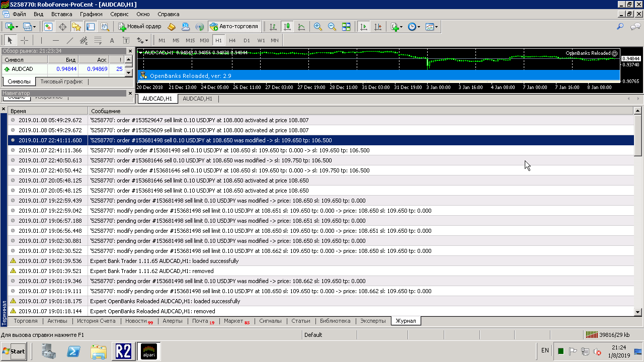Viewport: 644px width, 362px height.
Task: Toggle chart auto scroll icon
Action: [364, 27]
